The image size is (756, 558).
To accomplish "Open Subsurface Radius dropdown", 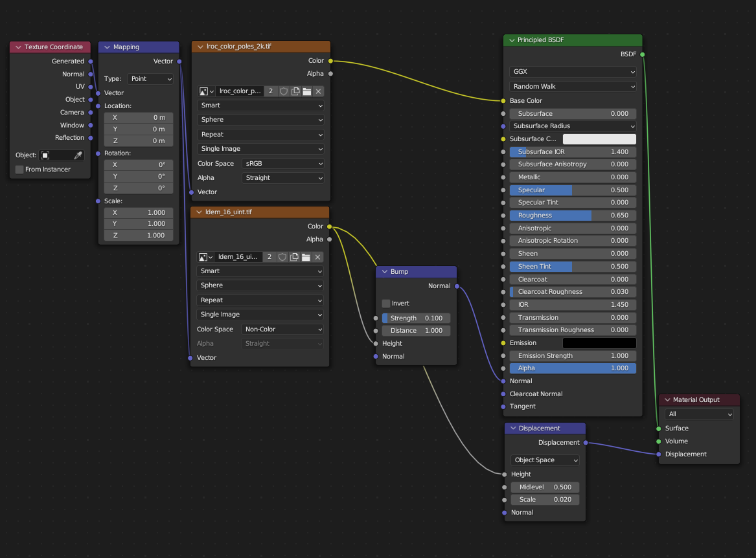I will [573, 126].
